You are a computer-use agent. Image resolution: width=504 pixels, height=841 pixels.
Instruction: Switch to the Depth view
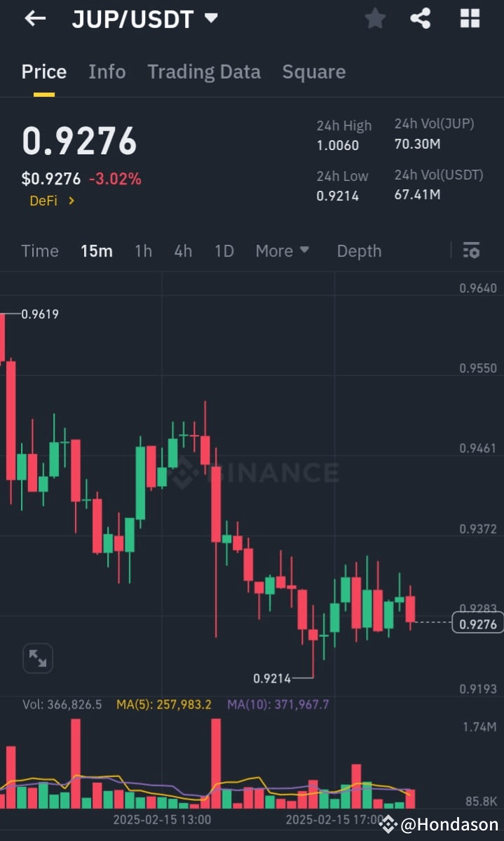[359, 250]
